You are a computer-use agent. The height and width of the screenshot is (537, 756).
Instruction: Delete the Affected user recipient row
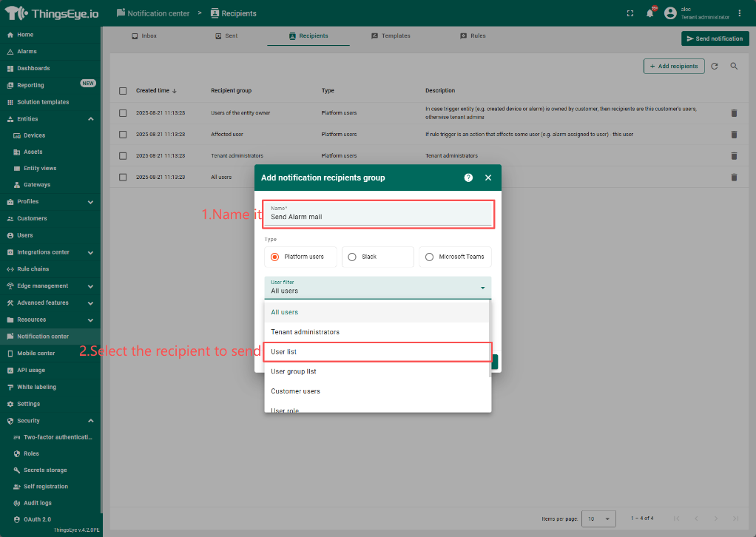[734, 135]
